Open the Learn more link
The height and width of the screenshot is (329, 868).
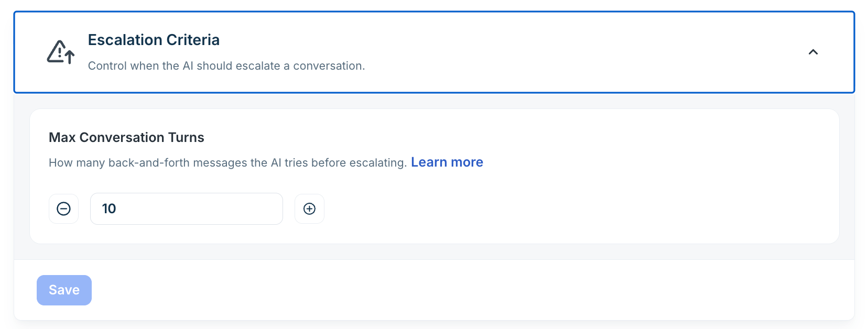point(447,162)
